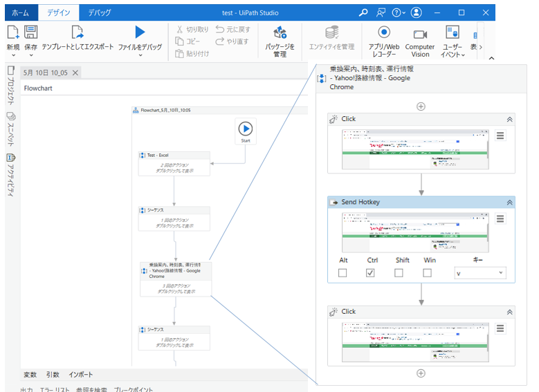Select Flowchart_5月_10日_10:05 container title
The width and height of the screenshot is (539, 392).
165,111
